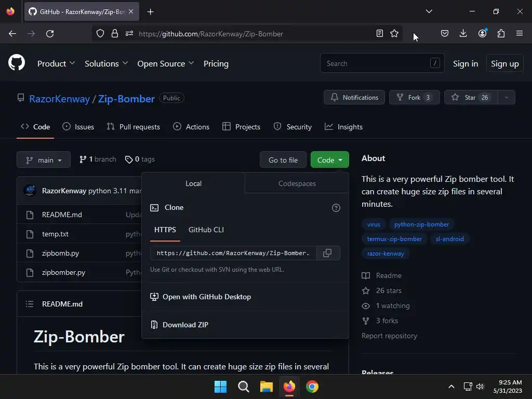List all tabs with the chevron
The image size is (532, 399).
pyautogui.click(x=429, y=11)
